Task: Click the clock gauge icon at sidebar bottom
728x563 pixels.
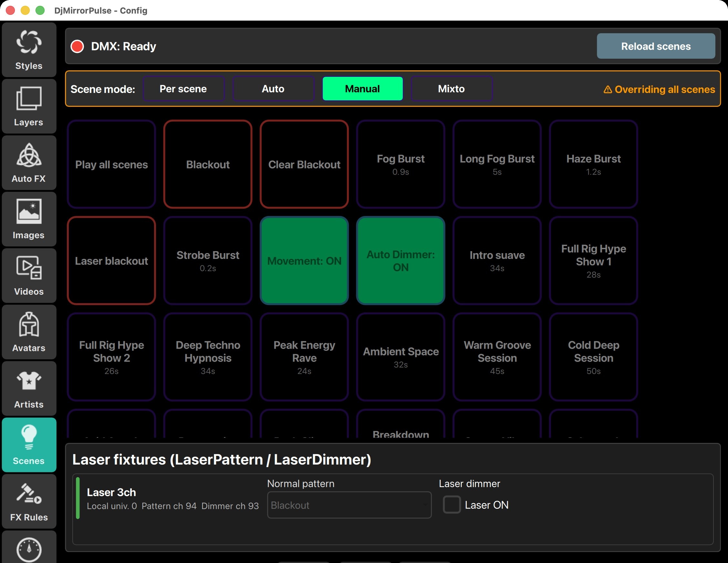Action: click(29, 549)
